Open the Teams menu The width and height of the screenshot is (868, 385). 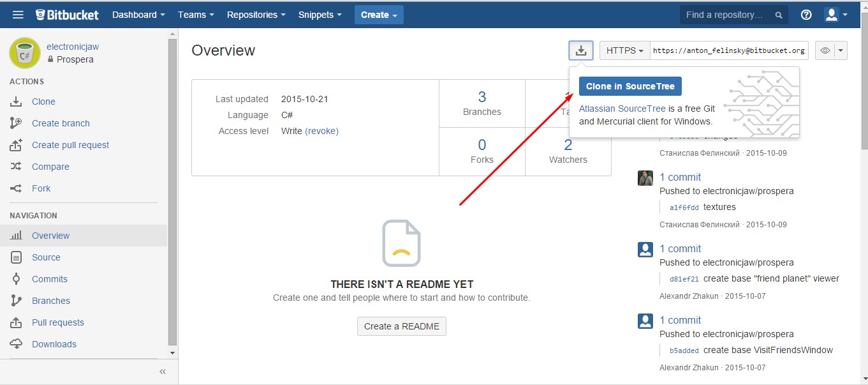[x=196, y=15]
